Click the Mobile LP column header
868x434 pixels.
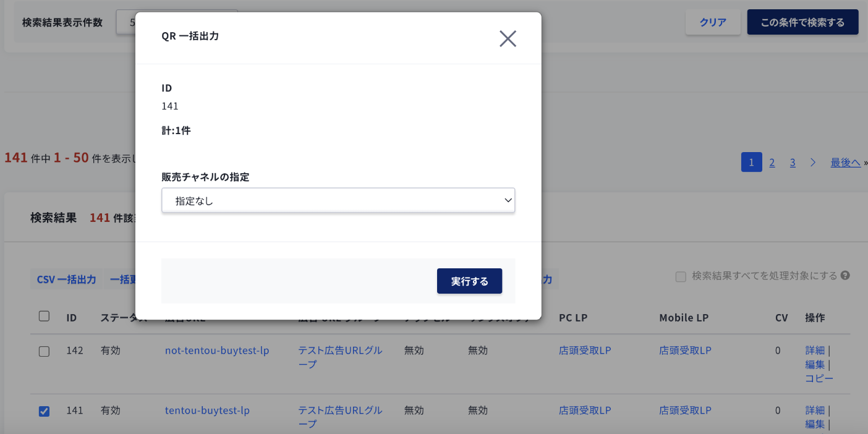[x=684, y=318]
